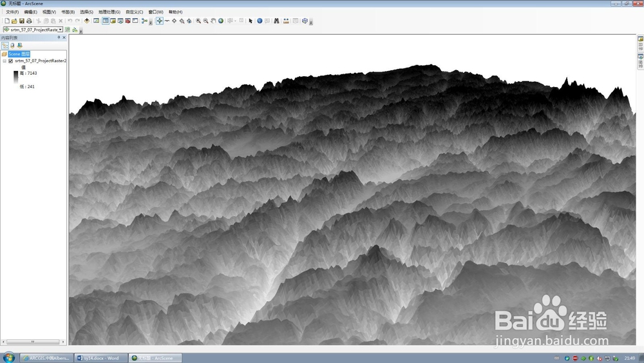Open the Tools toolbar options arrow
644x363 pixels.
311,22
